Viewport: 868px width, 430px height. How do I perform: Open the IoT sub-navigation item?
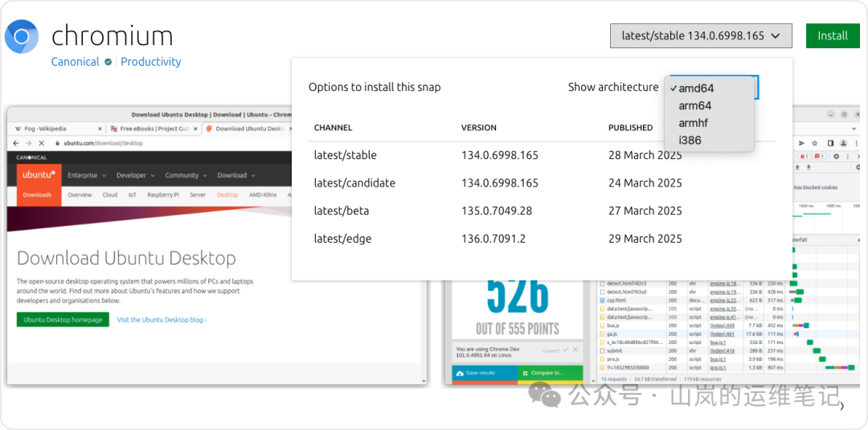[133, 195]
